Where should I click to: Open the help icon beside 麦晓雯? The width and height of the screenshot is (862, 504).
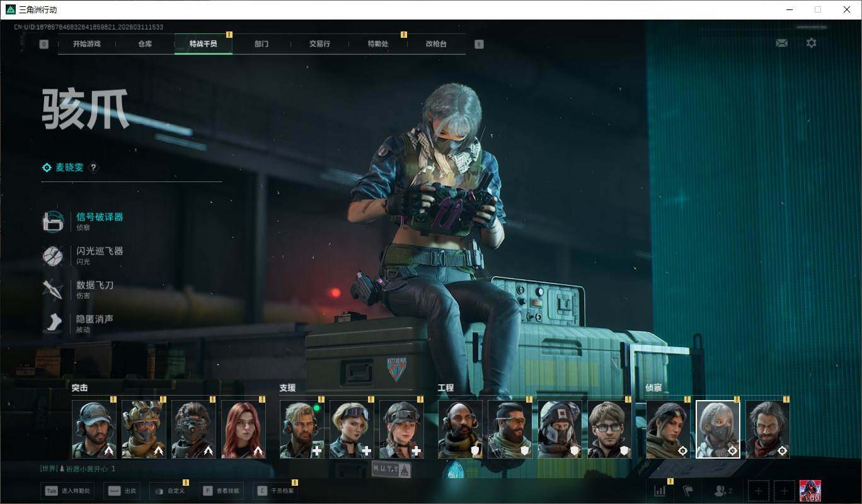click(x=93, y=168)
